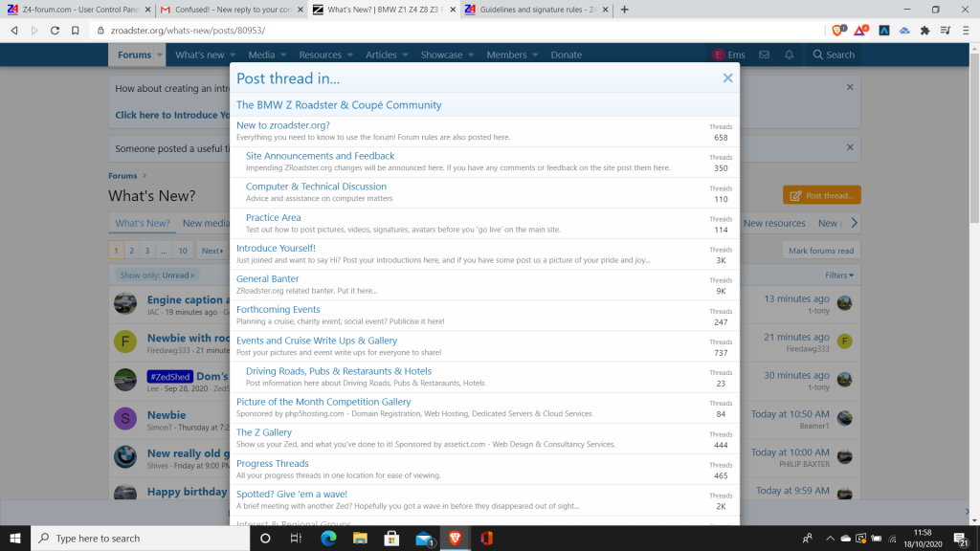
Task: Expand Members menu dropdown arrow
Action: (535, 55)
